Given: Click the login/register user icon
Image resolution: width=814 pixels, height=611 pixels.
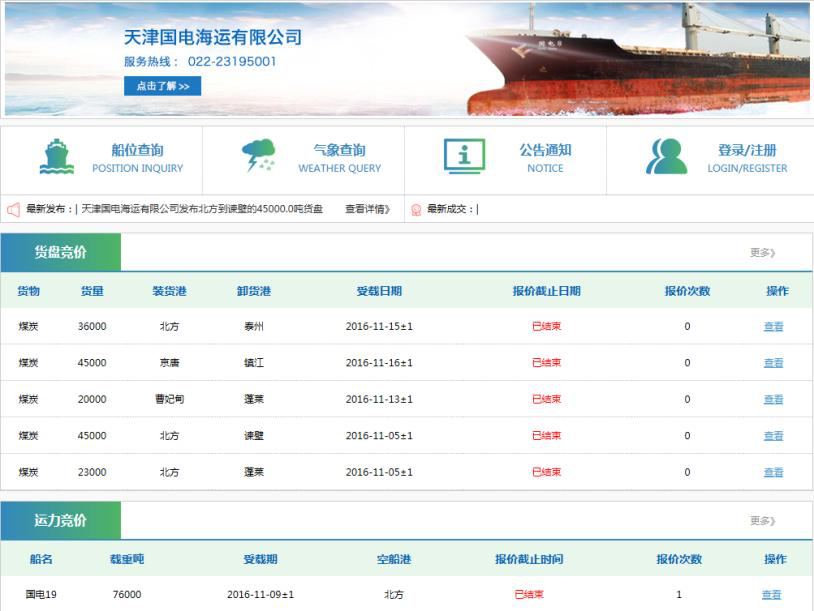Looking at the screenshot, I should coord(666,157).
